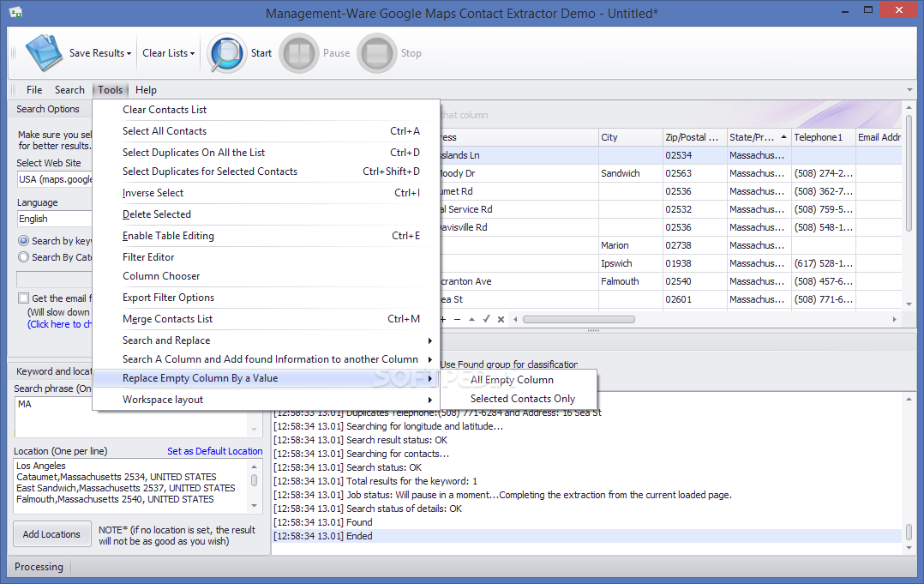Click the Stop round icon
Image resolution: width=924 pixels, height=584 pixels.
(377, 53)
